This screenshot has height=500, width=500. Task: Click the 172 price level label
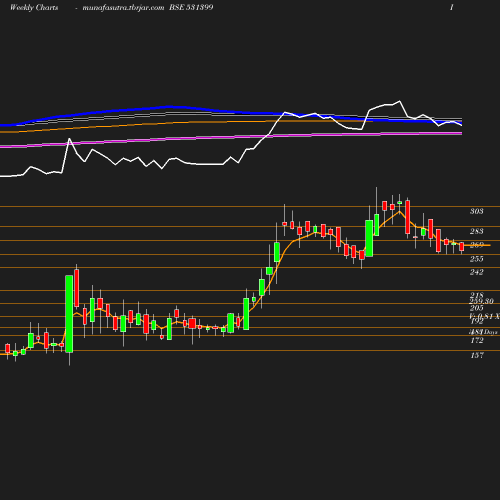point(477,341)
